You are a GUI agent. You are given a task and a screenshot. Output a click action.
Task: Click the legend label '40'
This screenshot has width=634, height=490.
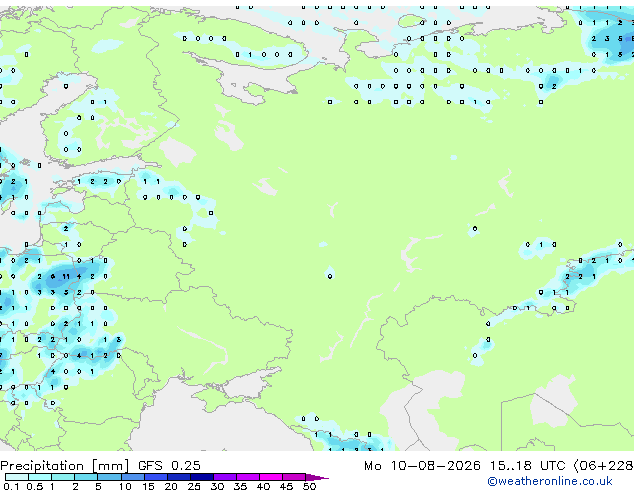pyautogui.click(x=263, y=486)
